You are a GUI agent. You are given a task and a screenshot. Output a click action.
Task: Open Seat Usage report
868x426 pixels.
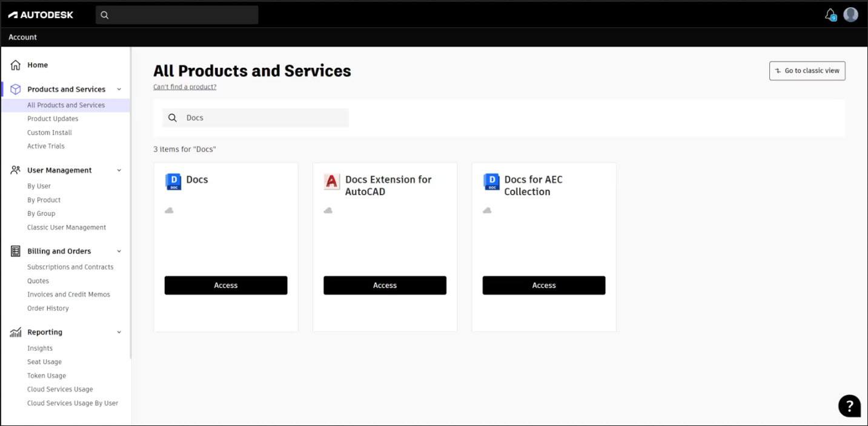(x=44, y=362)
